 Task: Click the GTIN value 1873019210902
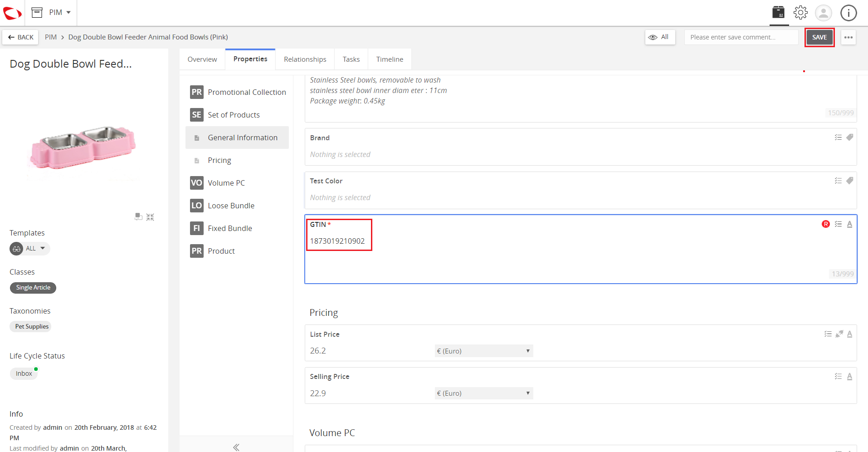pyautogui.click(x=337, y=241)
